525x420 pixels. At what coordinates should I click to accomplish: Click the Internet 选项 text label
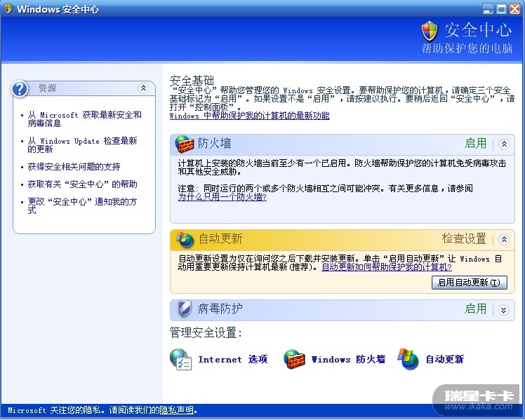point(233,360)
